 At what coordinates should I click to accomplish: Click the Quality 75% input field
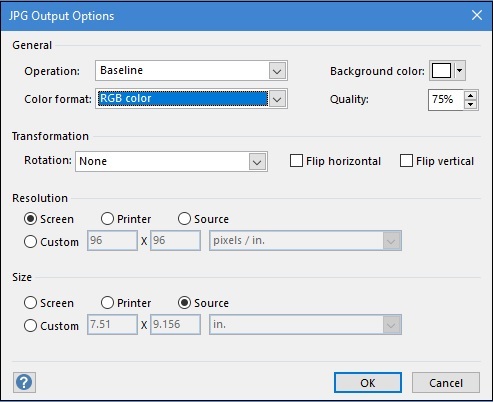[446, 100]
